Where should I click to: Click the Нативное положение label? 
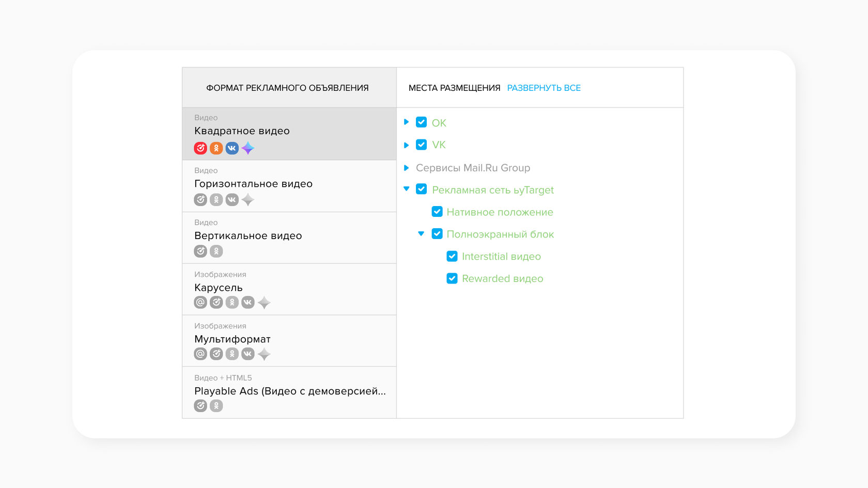(500, 212)
